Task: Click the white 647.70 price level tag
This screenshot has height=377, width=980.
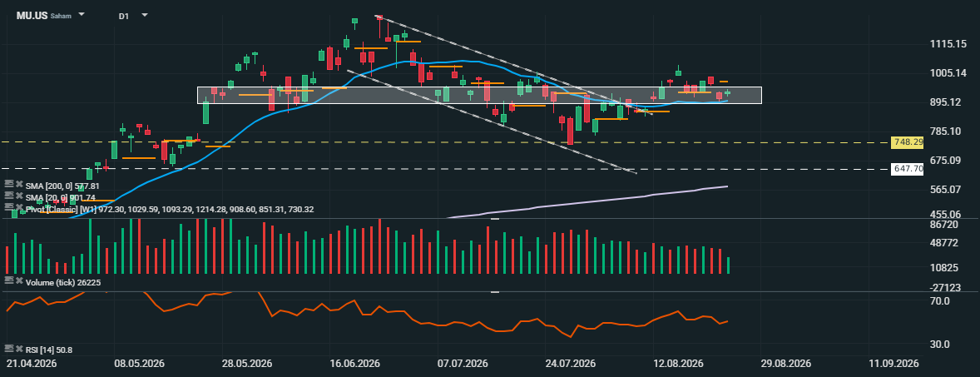Action: (x=907, y=169)
